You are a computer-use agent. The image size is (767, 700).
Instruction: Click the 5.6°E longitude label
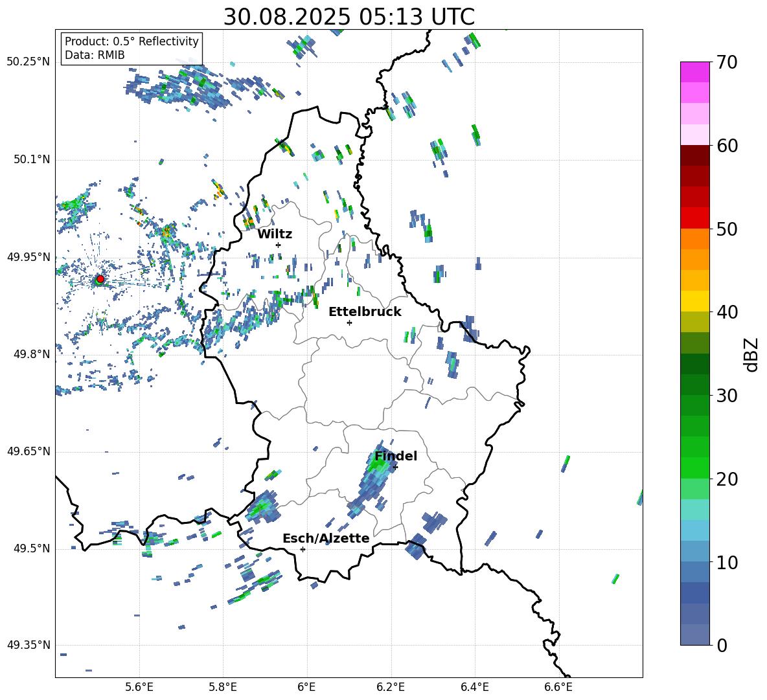139,687
